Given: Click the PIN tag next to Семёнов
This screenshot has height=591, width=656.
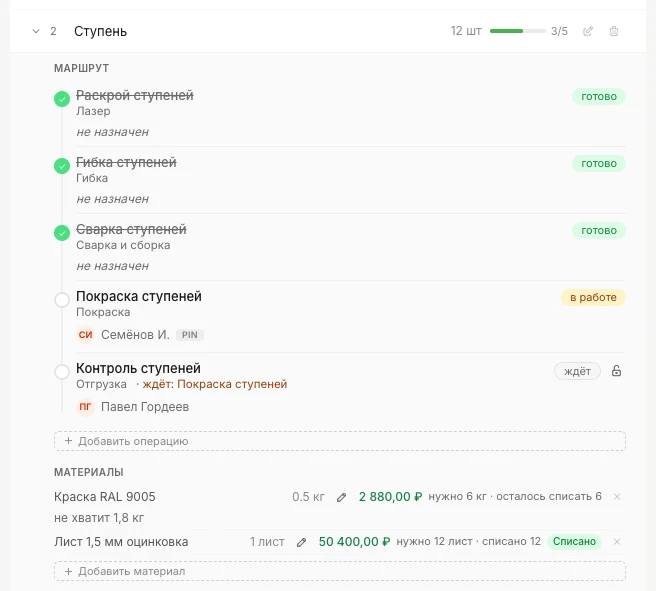Looking at the screenshot, I should [190, 335].
